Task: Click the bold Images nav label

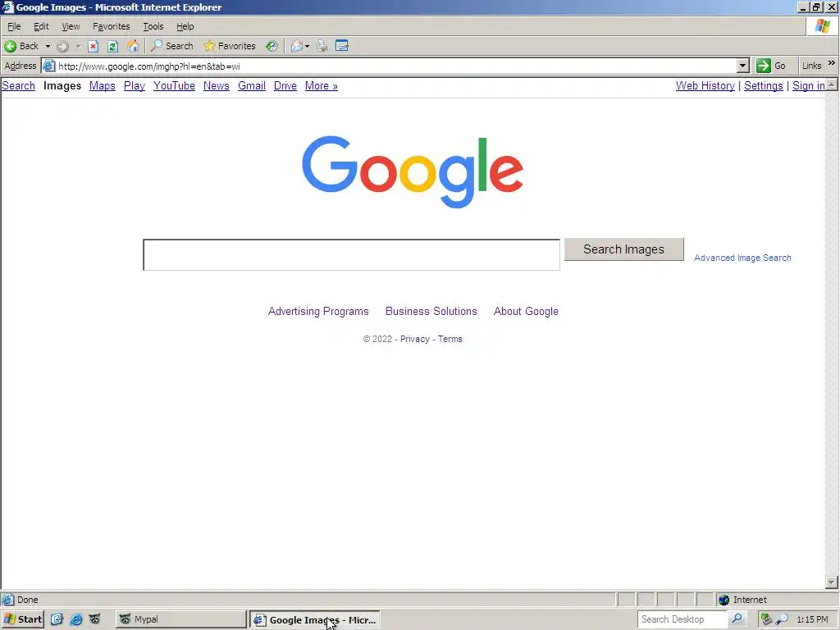Action: [62, 85]
